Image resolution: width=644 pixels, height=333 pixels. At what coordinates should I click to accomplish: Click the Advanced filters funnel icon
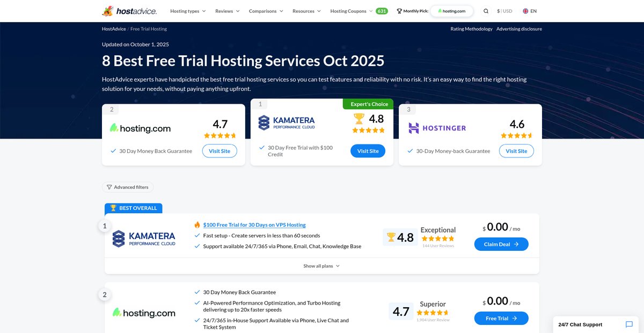pos(109,187)
